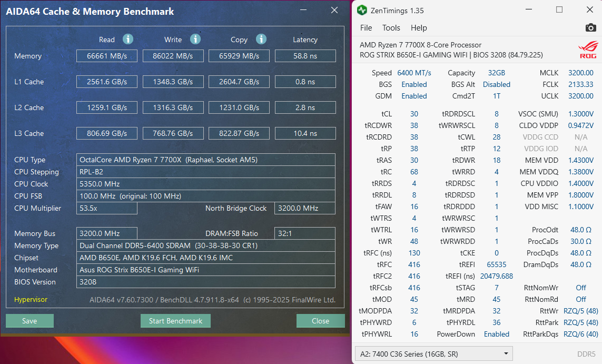This screenshot has width=602, height=364.
Task: Open the File menu in ZenTimings
Action: pos(366,27)
